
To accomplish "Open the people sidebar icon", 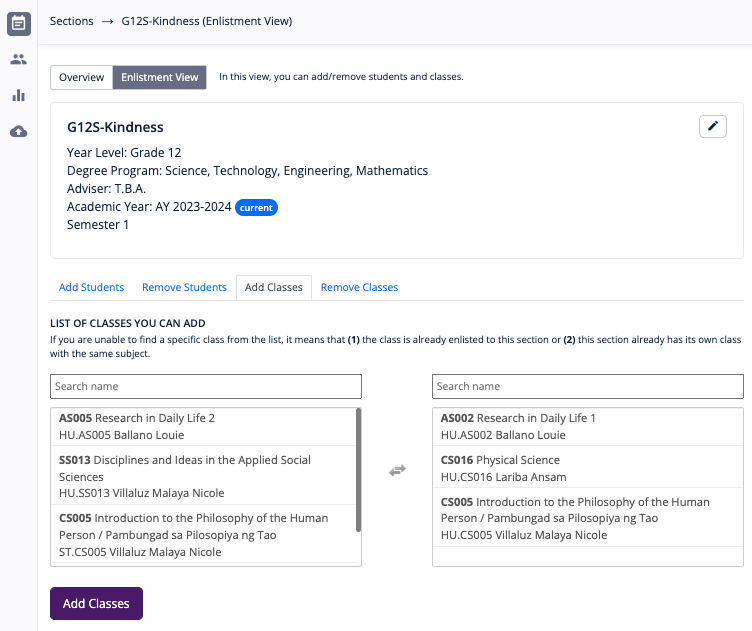I will click(x=18, y=59).
